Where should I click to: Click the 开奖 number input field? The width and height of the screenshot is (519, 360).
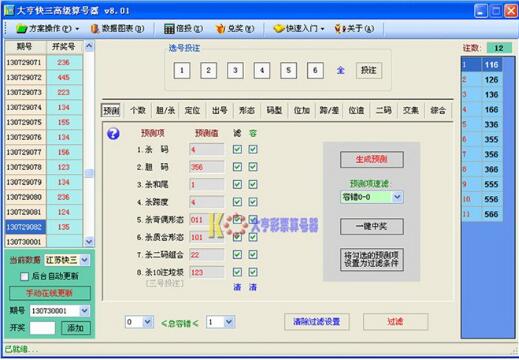click(42, 328)
